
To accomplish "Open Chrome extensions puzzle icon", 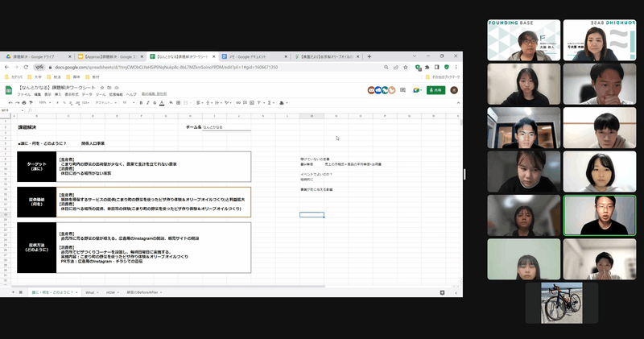I will click(x=427, y=67).
